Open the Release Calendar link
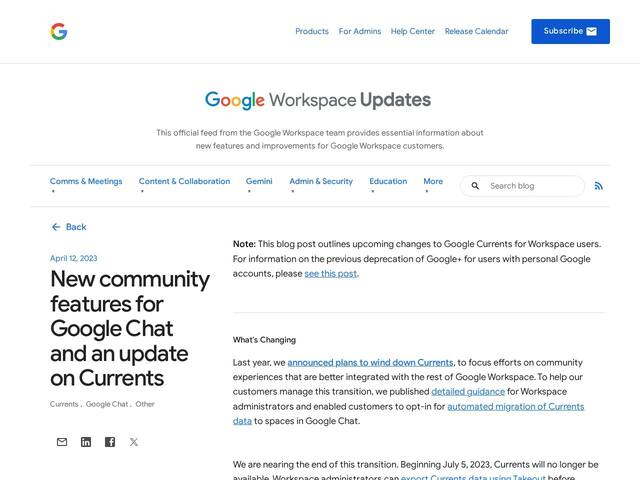The height and width of the screenshot is (480, 640). coord(476,31)
